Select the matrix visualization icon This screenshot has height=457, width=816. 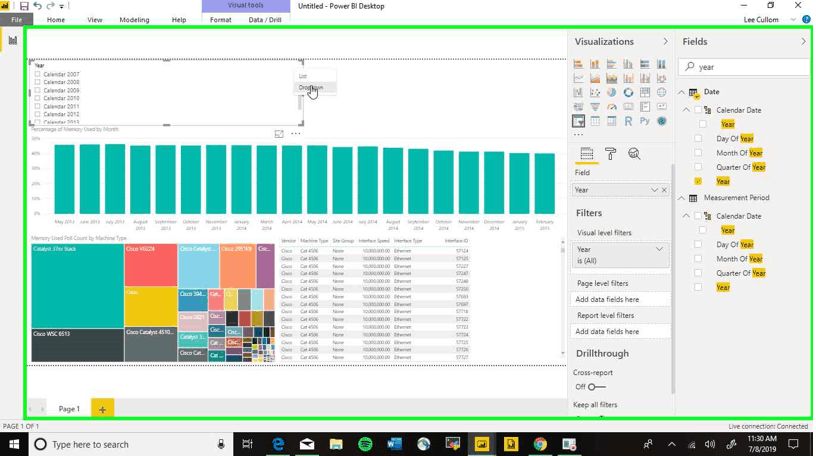(611, 121)
